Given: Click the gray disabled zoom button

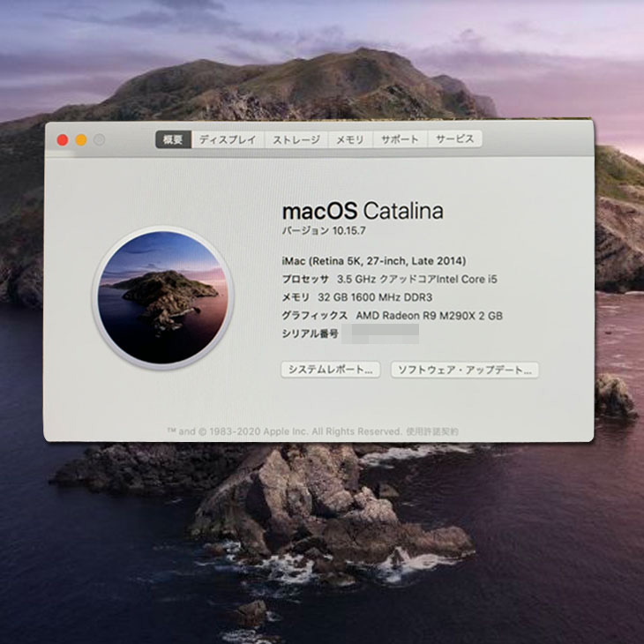Looking at the screenshot, I should point(100,139).
